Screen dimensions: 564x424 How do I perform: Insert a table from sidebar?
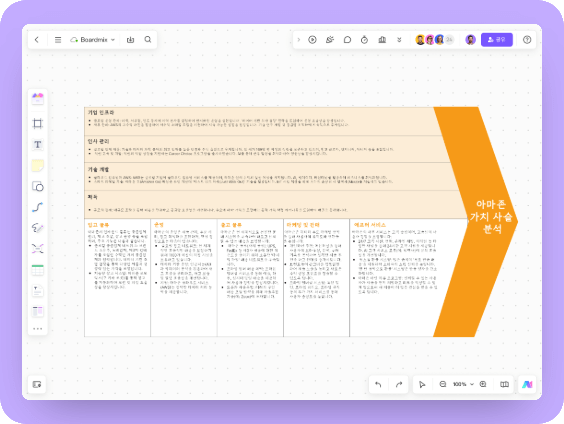(x=37, y=270)
